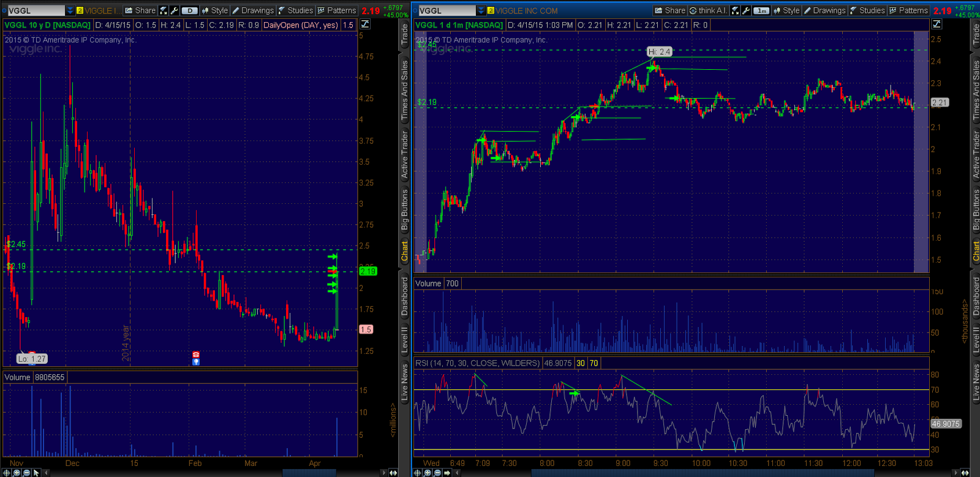
Task: Click zoom out icon below right chart
Action: click(437, 473)
